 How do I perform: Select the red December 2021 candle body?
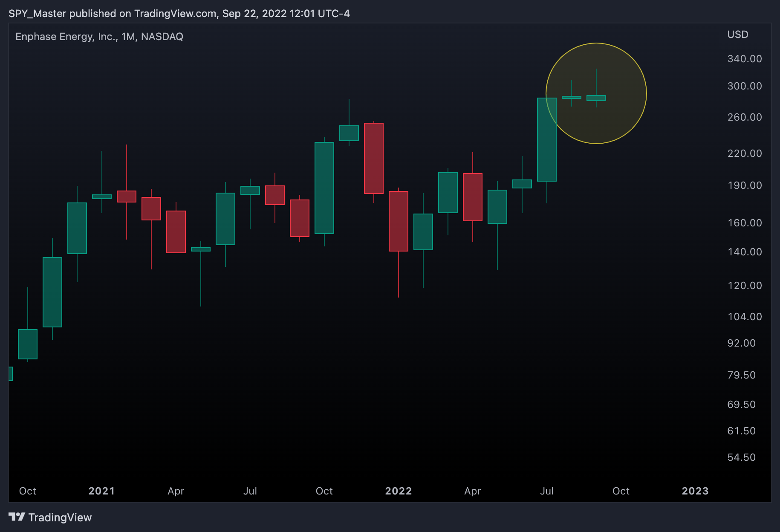pyautogui.click(x=374, y=158)
